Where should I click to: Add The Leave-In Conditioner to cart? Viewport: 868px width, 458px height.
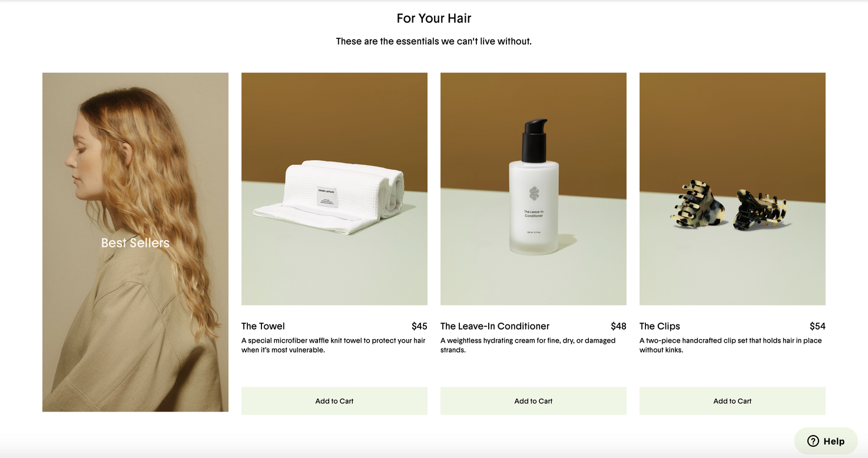(x=534, y=401)
